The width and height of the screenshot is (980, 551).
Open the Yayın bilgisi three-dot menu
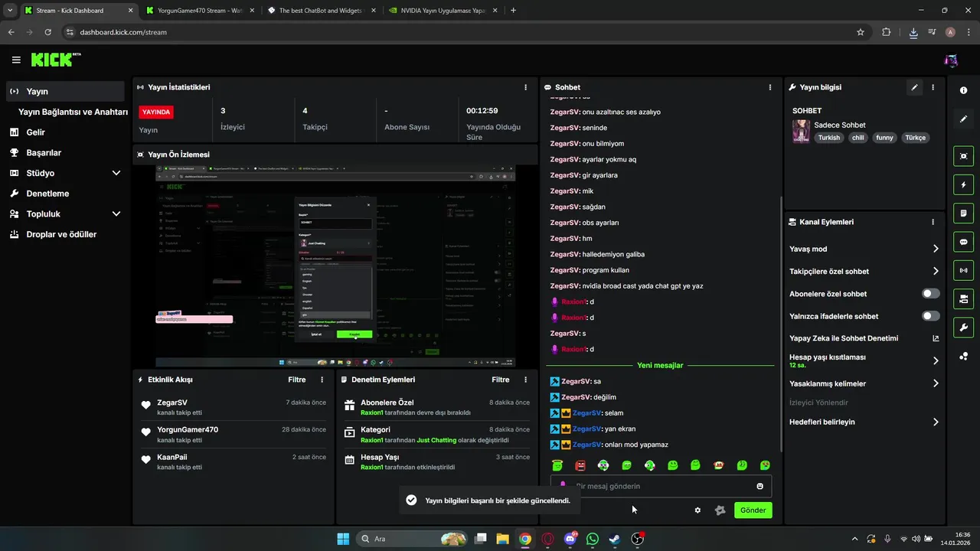(x=933, y=87)
